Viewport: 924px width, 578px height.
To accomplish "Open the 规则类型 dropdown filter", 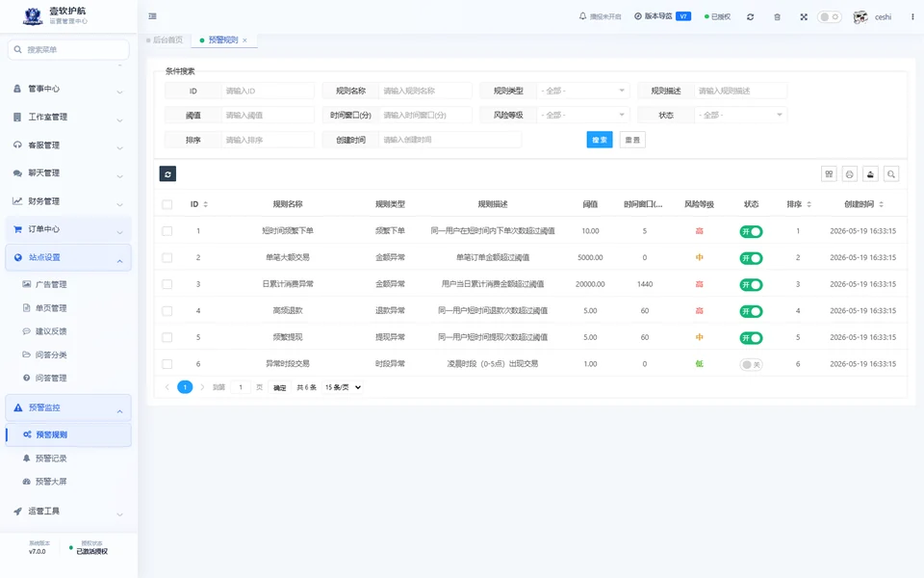I will click(x=583, y=91).
